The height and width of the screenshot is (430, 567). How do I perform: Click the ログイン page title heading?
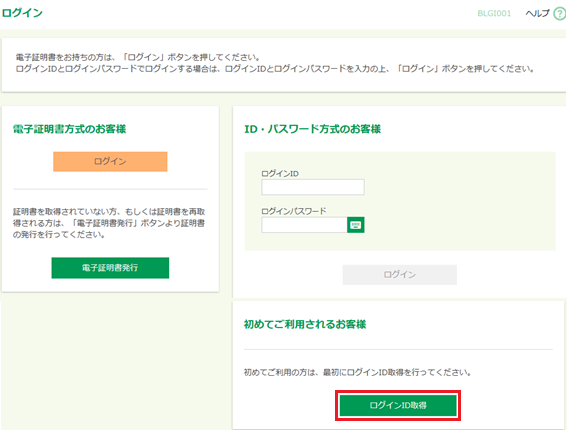(22, 13)
